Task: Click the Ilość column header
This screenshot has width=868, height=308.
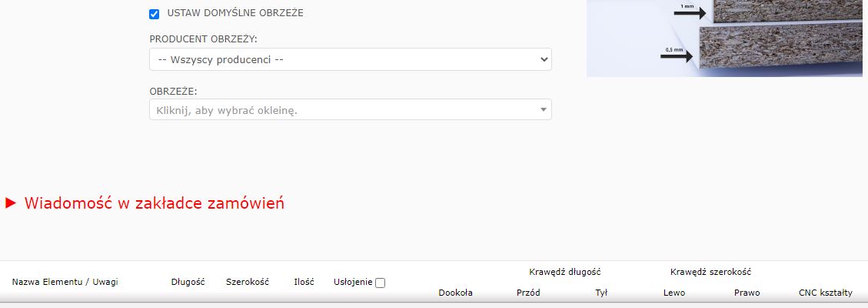Action: (x=304, y=283)
